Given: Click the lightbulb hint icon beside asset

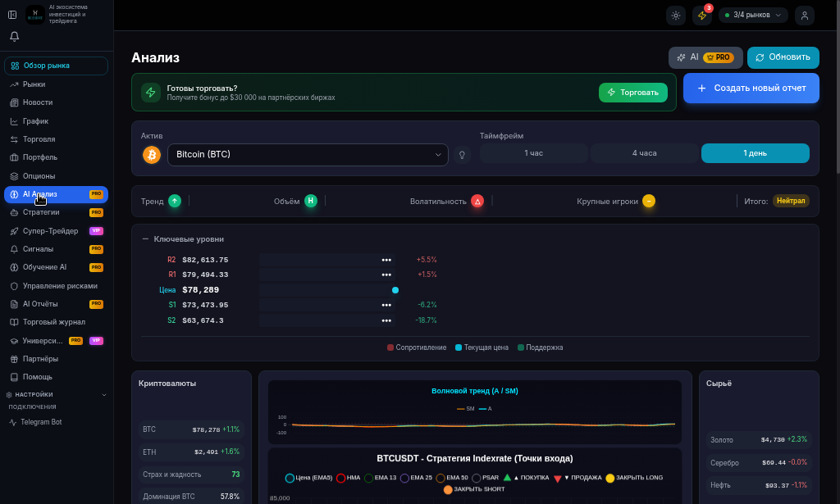Looking at the screenshot, I should tap(462, 155).
